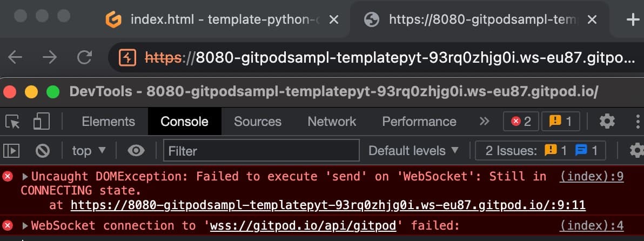Click the yellow 1 warning counter

[561, 122]
